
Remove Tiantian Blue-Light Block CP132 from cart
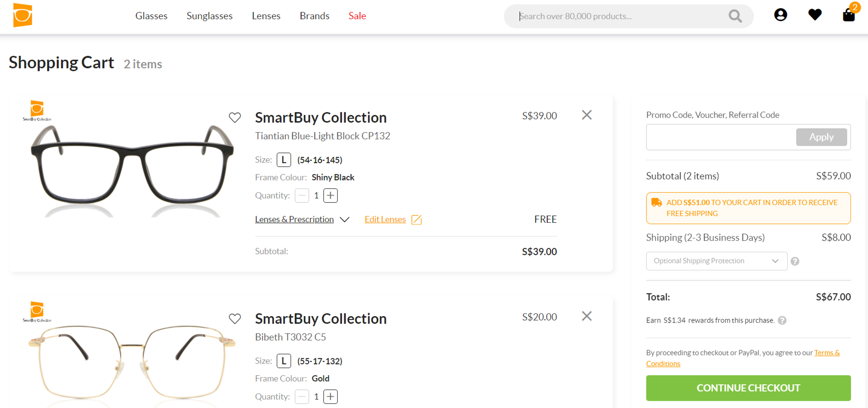coord(587,115)
